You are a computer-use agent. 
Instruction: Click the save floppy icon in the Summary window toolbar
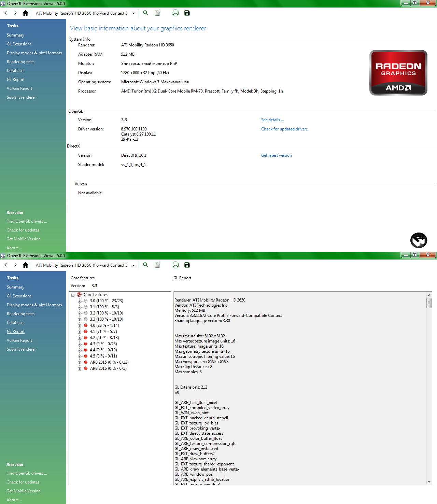pos(187,13)
